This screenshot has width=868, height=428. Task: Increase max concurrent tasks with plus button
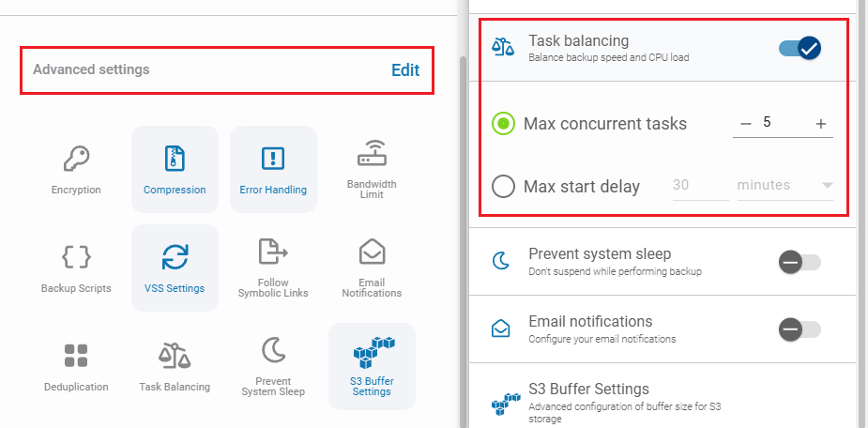point(821,124)
